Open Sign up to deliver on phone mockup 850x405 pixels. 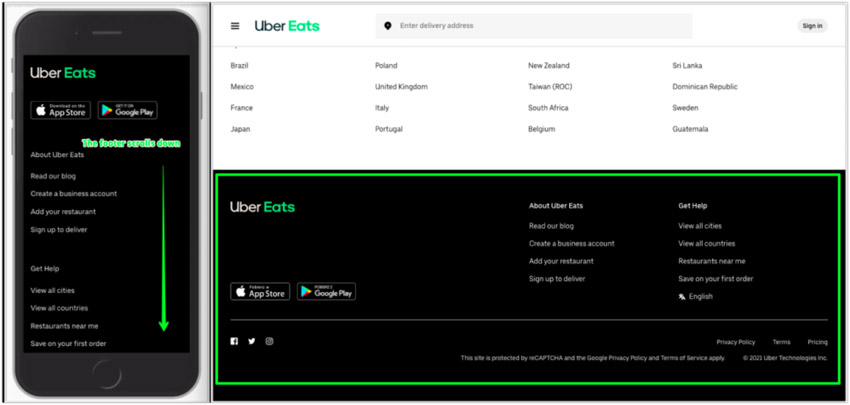pyautogui.click(x=59, y=230)
